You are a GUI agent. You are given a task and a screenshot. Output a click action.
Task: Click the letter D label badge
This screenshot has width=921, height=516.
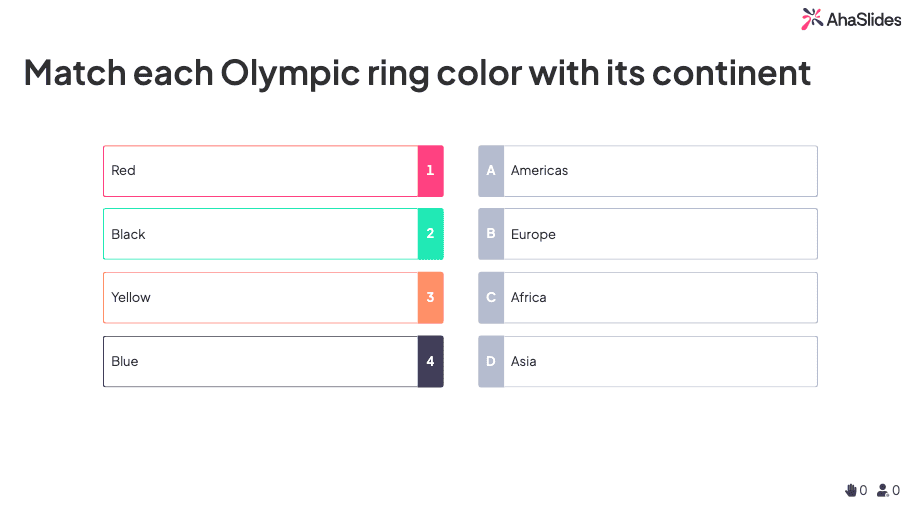491,361
